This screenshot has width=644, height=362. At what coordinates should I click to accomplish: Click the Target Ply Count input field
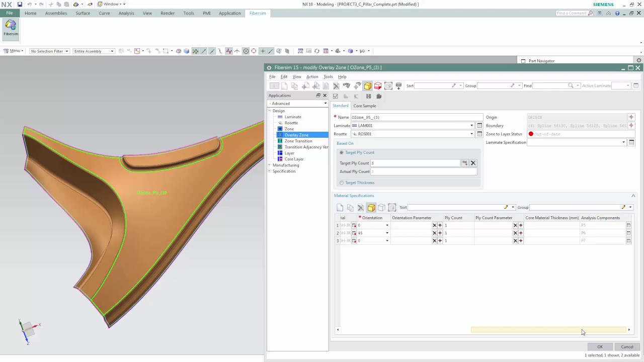(x=415, y=163)
